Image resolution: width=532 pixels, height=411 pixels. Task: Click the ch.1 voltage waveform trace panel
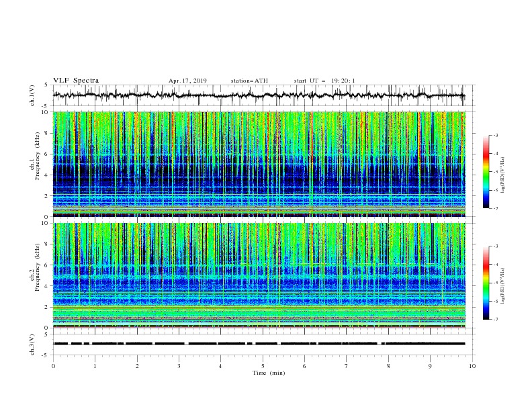point(263,95)
